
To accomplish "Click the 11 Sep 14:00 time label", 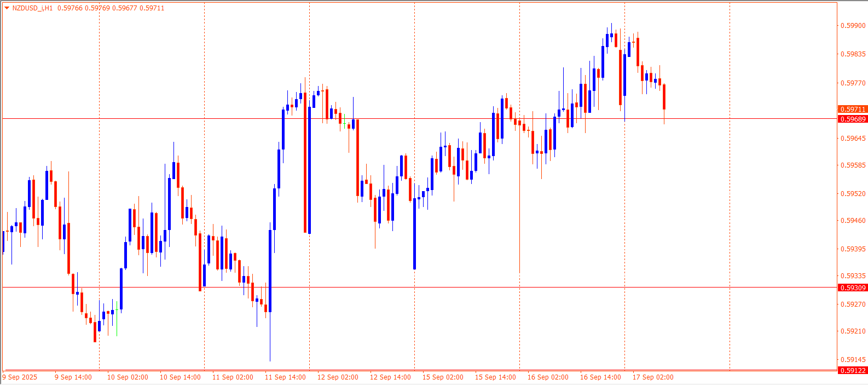I will [x=285, y=377].
